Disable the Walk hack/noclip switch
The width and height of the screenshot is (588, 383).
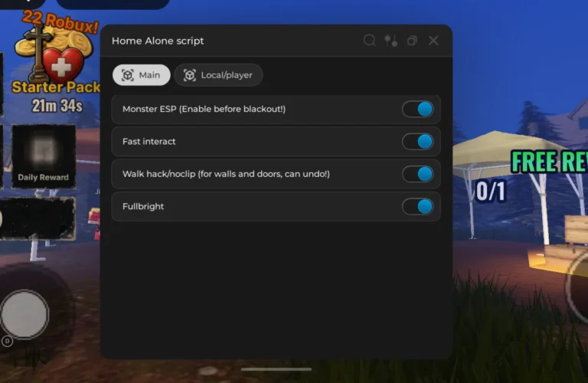point(418,174)
